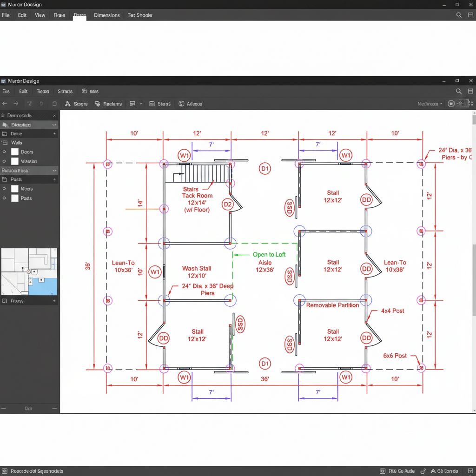
Task: Click the white Doors color swatch
Action: click(x=15, y=152)
